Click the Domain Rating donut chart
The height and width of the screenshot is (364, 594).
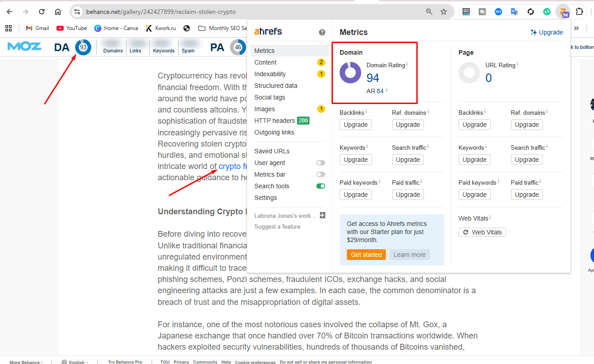tap(350, 73)
